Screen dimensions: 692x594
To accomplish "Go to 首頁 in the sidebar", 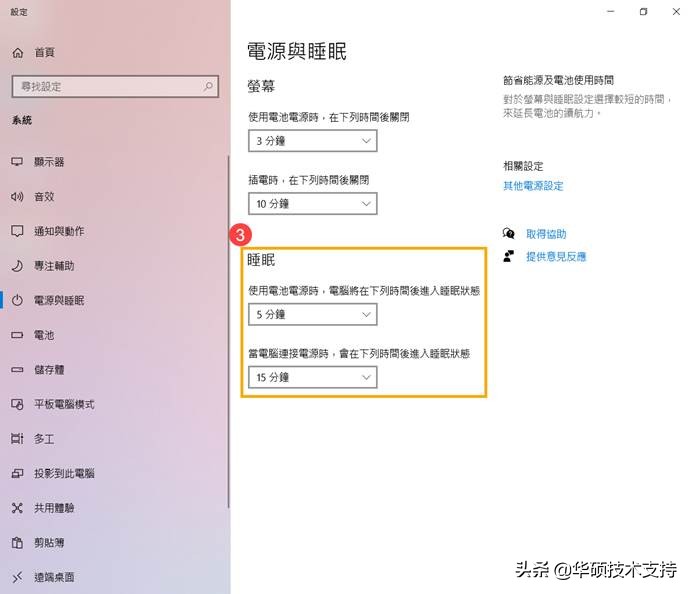I will 45,53.
